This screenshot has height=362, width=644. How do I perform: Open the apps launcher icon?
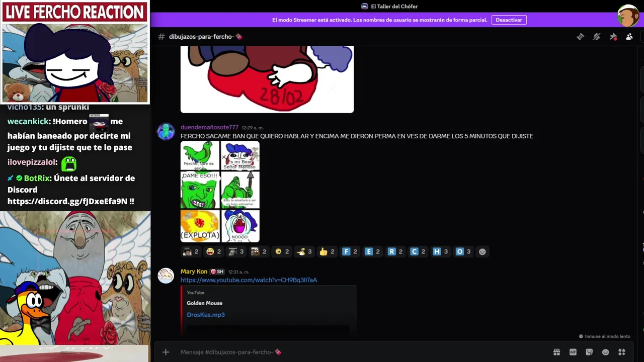point(622,352)
